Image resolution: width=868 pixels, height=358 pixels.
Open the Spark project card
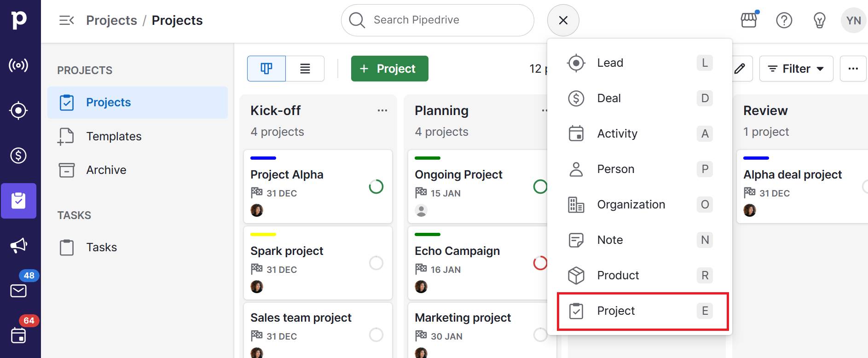click(x=318, y=263)
